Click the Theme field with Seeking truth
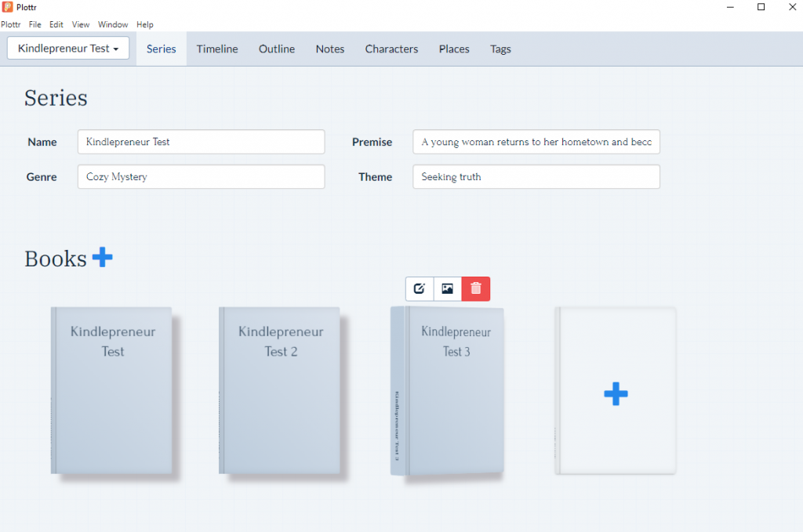This screenshot has height=532, width=803. coord(536,176)
